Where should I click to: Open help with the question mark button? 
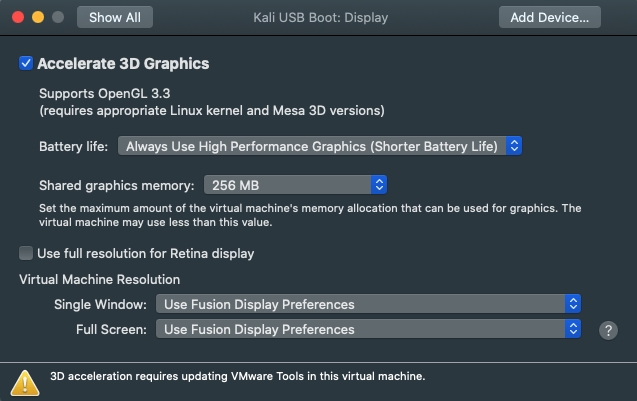click(x=607, y=330)
